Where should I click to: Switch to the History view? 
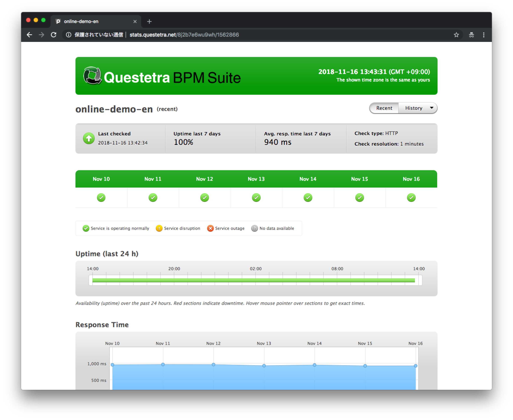tap(414, 108)
